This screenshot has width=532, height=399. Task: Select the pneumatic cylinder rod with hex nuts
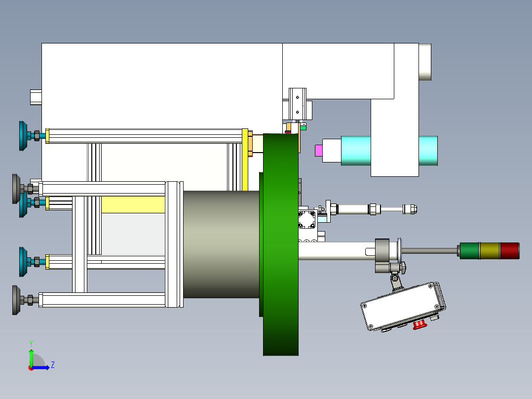click(373, 209)
